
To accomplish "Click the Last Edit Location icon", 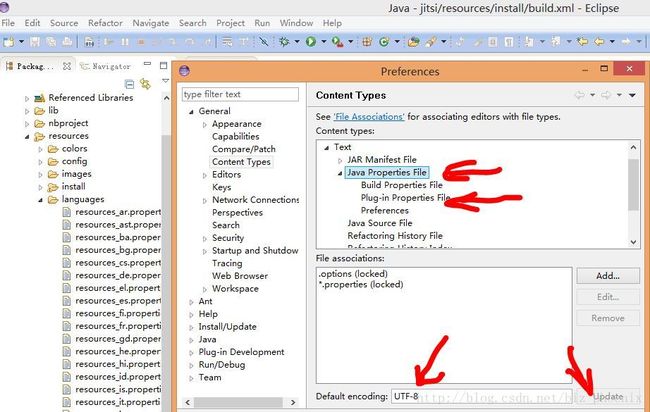I will click(582, 41).
